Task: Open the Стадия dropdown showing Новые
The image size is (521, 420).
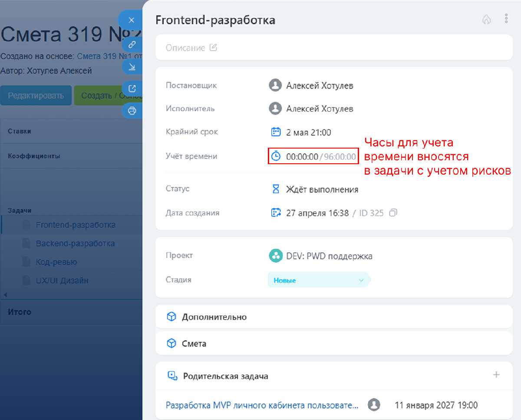Action: (318, 280)
